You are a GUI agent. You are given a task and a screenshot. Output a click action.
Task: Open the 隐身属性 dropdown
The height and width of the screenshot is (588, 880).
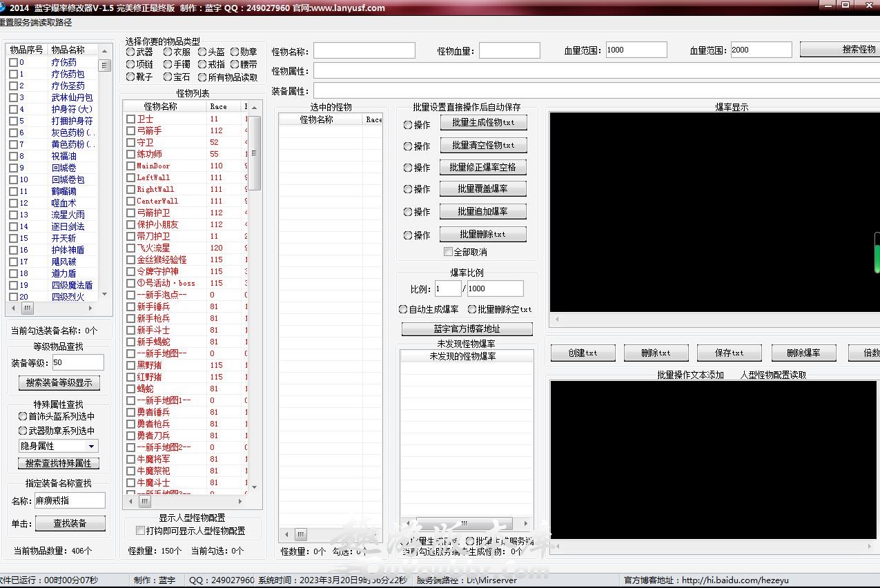[91, 447]
